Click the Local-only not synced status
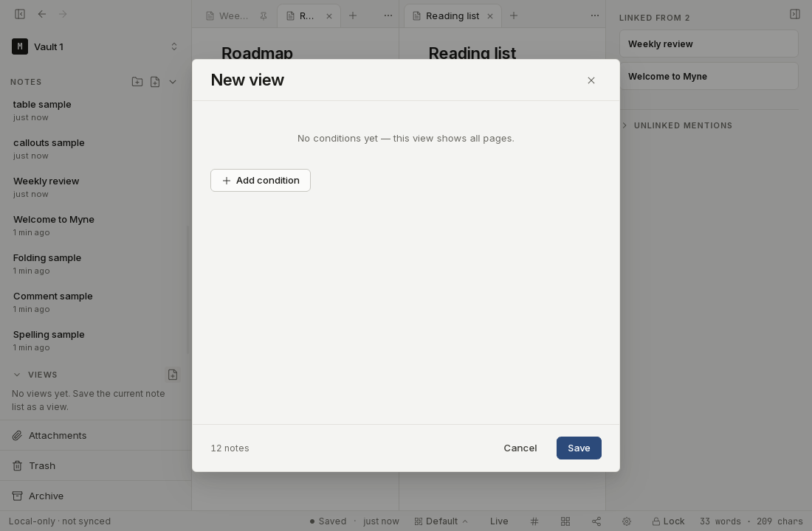The image size is (812, 531). pos(60,521)
